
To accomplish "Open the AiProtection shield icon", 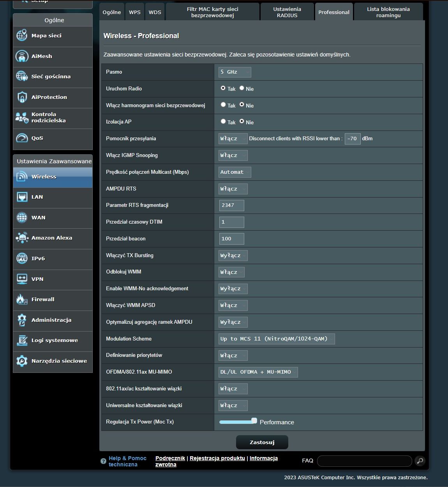I will [x=22, y=97].
